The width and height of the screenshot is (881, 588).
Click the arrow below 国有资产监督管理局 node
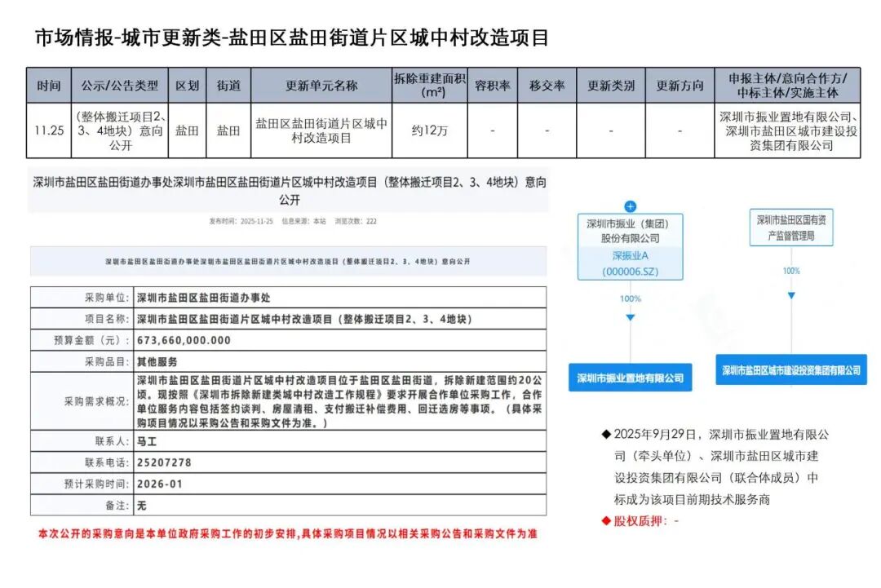790,295
